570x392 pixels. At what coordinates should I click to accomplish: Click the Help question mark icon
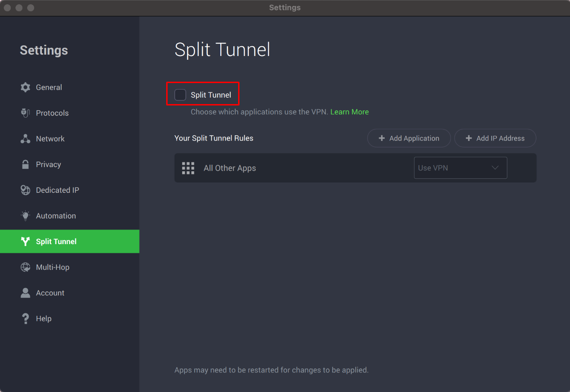point(25,318)
